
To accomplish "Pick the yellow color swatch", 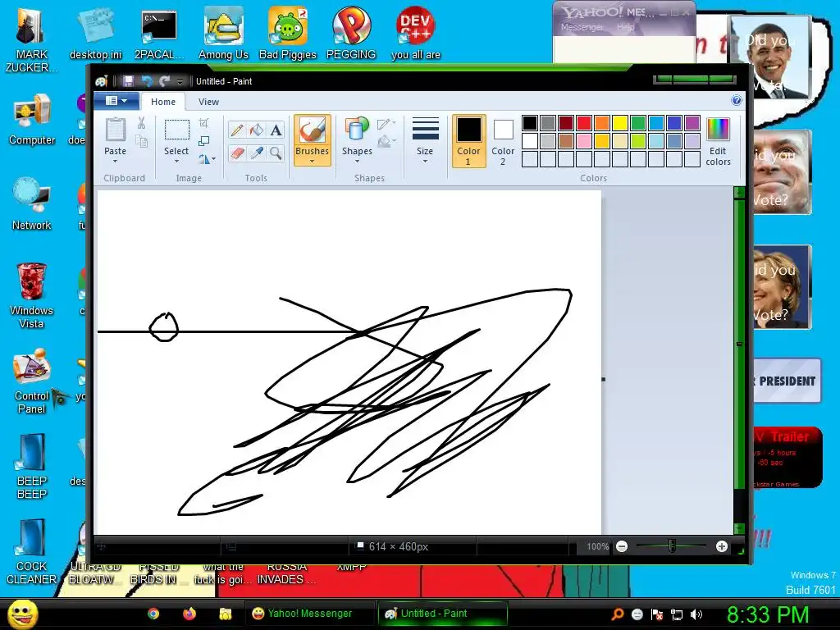I will (x=620, y=123).
